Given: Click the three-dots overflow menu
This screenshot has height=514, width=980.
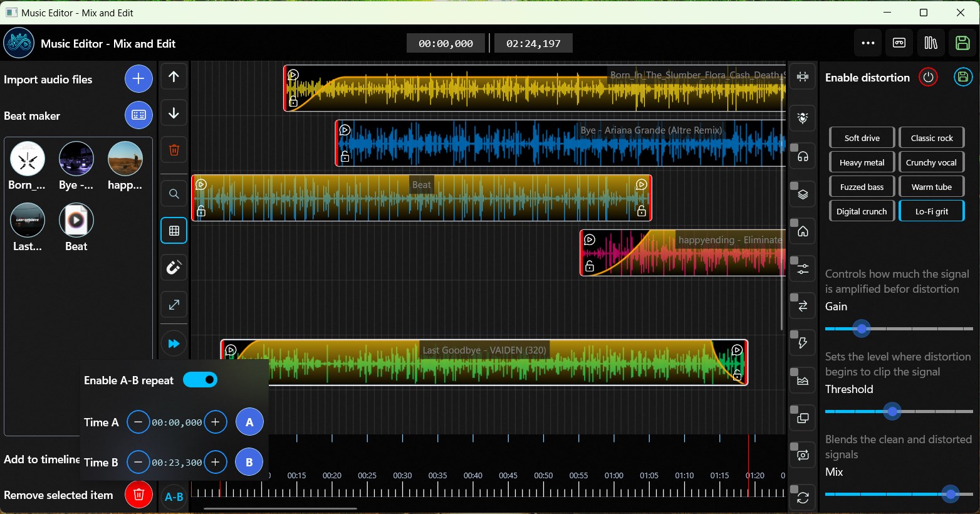Looking at the screenshot, I should pos(868,43).
